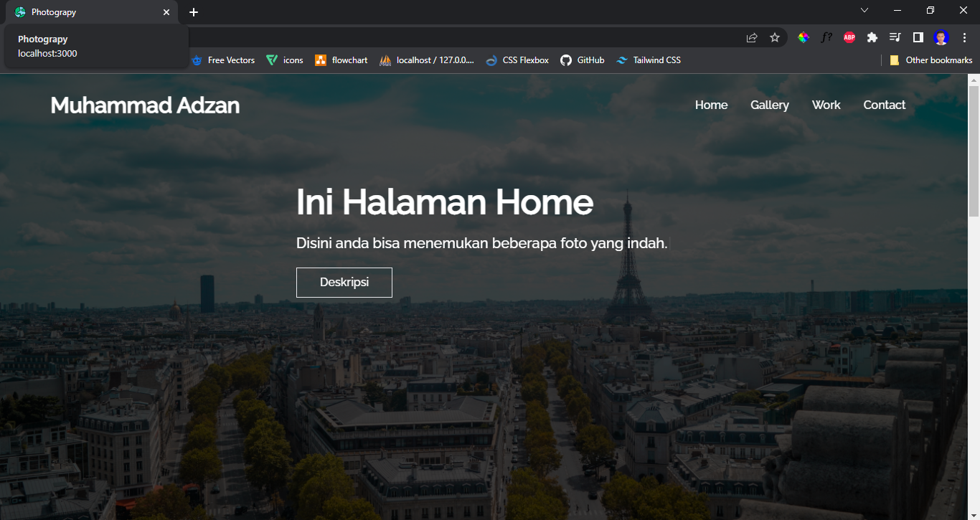Viewport: 980px width, 520px height.
Task: Click the Contact navigation link
Action: pos(884,105)
